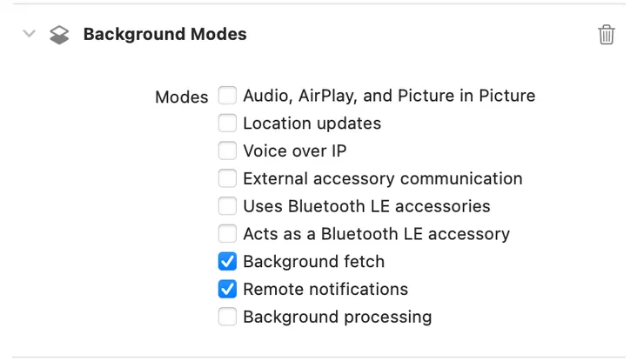Delete Background Modes capability with trash icon
Screen dimensions: 644x361
click(x=607, y=35)
